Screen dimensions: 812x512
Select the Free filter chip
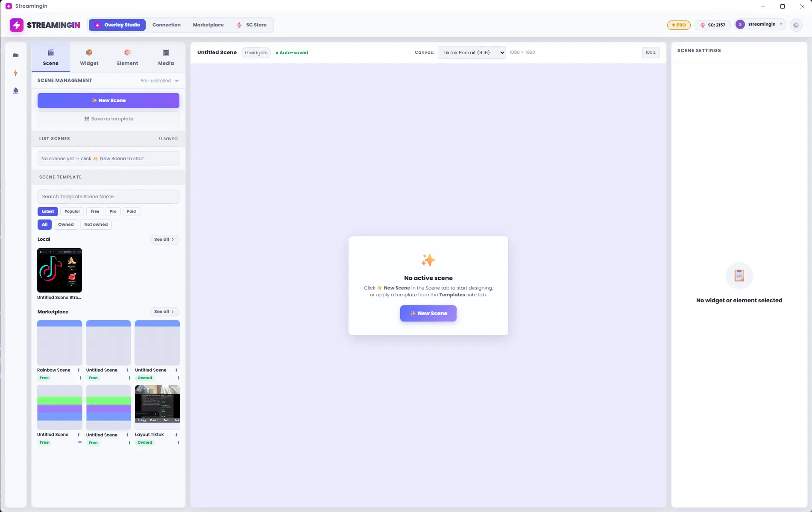[x=95, y=211]
